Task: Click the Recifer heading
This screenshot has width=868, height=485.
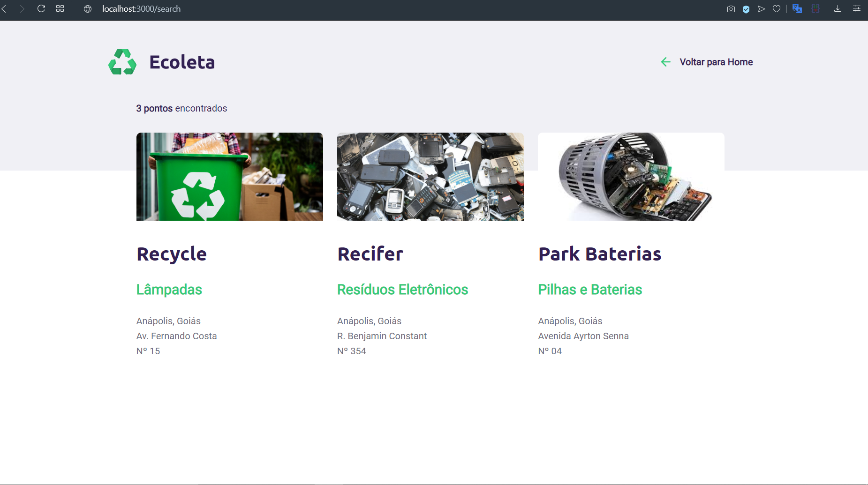Action: [370, 254]
